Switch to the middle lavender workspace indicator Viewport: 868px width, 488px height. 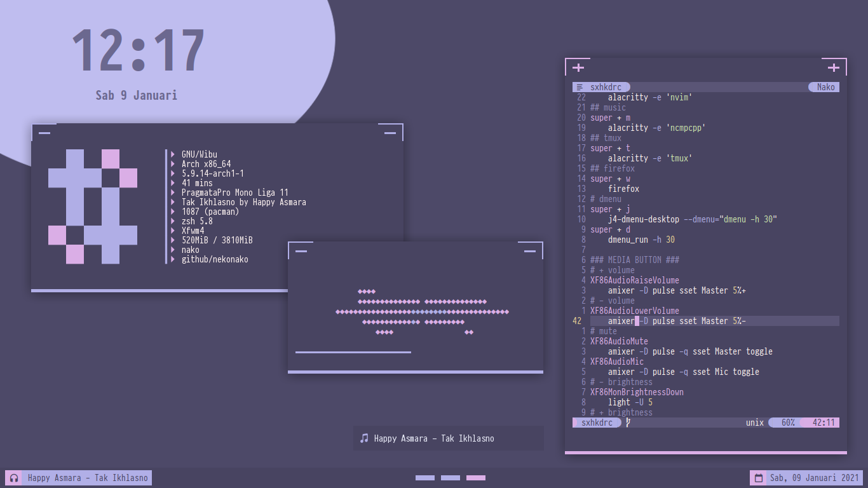pos(451,478)
